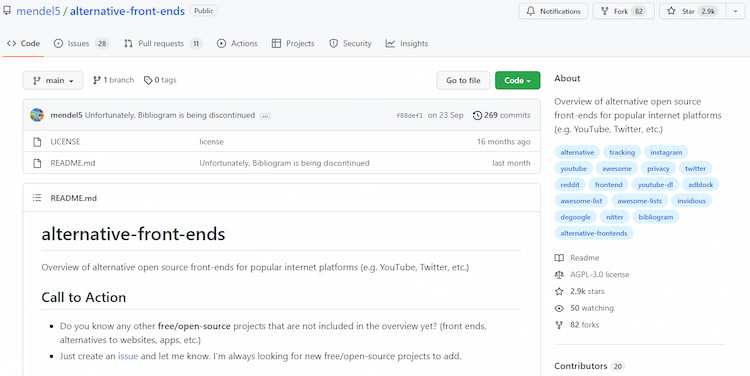Screen dimensions: 750x376
Task: Open the mendel5 owner profile link
Action: click(38, 11)
